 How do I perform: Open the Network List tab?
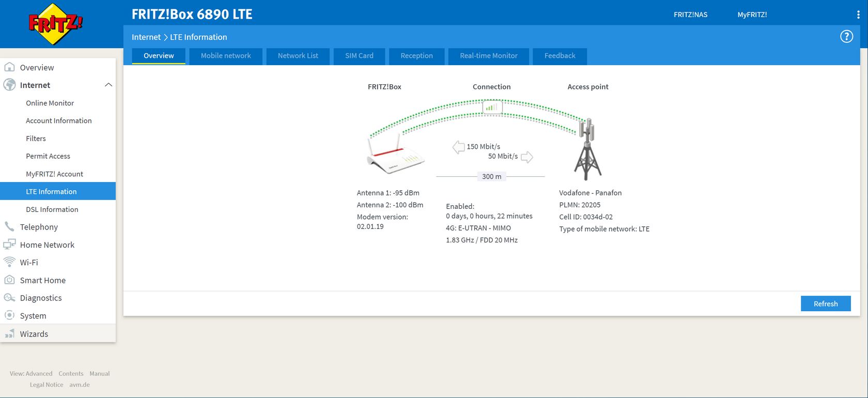298,56
